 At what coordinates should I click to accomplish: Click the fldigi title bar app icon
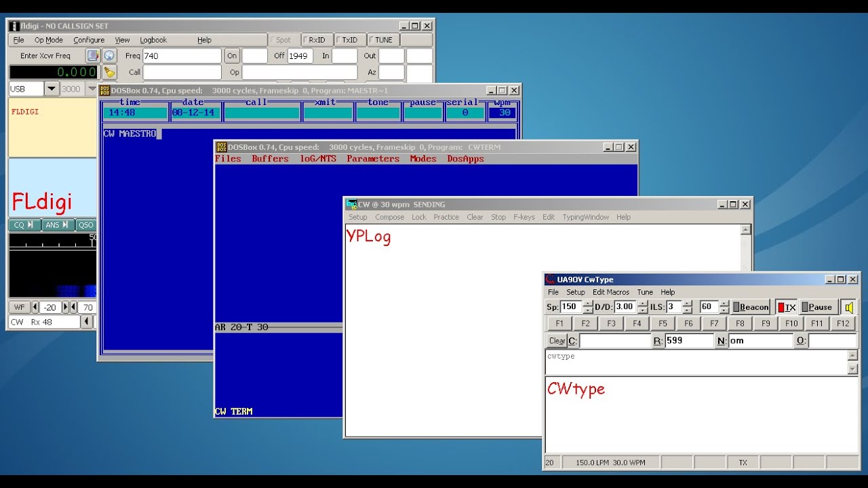[x=14, y=26]
